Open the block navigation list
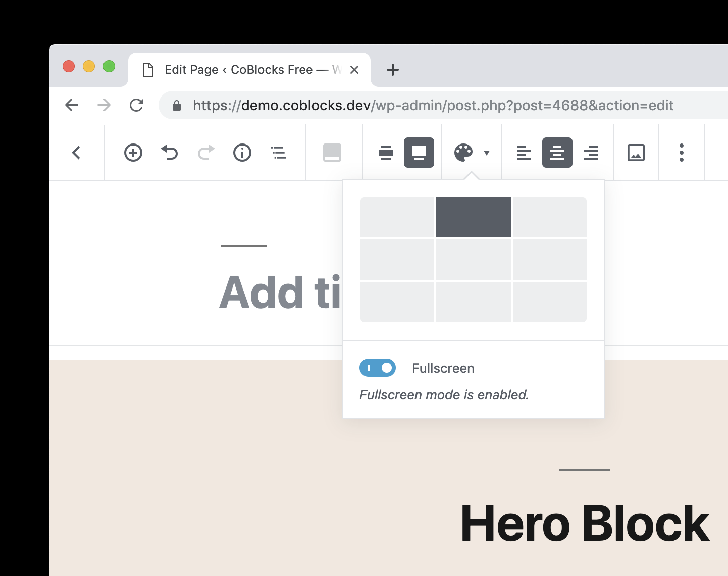The width and height of the screenshot is (728, 576). click(279, 153)
